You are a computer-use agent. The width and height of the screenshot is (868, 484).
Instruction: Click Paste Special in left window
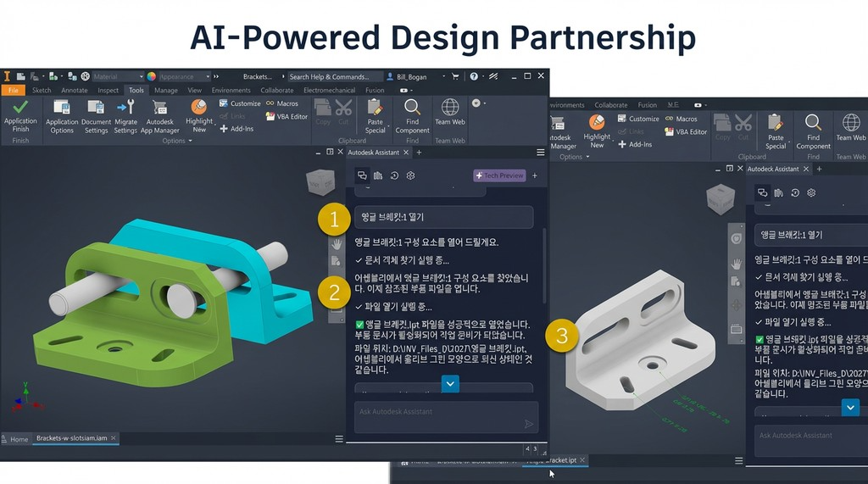(375, 116)
